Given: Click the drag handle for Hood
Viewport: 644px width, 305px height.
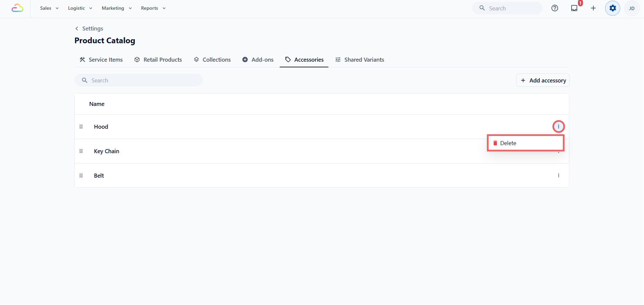Looking at the screenshot, I should (81, 127).
